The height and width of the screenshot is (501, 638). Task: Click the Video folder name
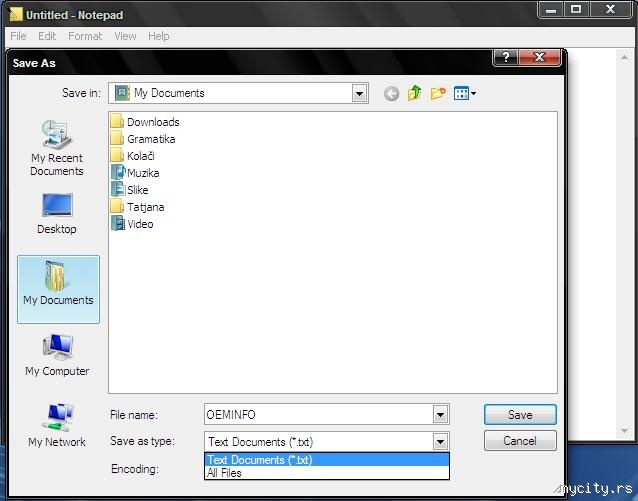pyautogui.click(x=140, y=224)
